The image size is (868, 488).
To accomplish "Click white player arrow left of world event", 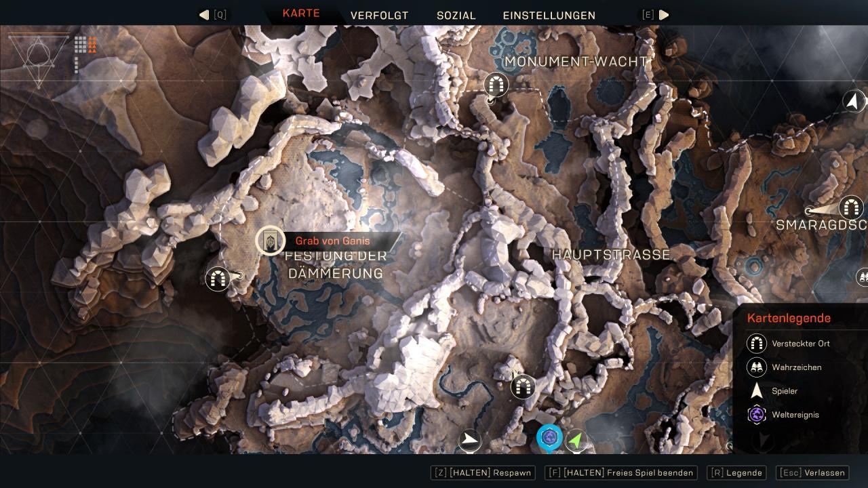I will 469,441.
